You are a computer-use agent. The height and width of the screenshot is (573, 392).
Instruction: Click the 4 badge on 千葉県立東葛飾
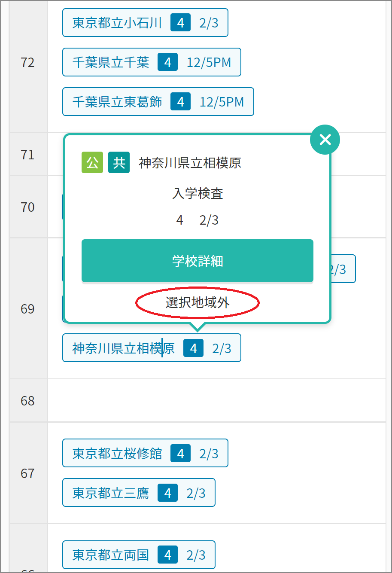click(x=180, y=102)
